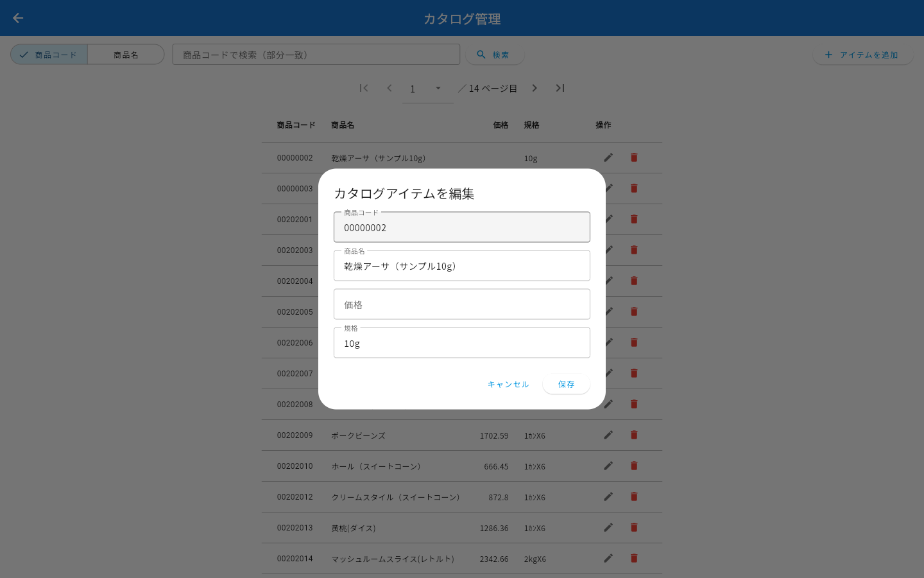The height and width of the screenshot is (578, 924).
Task: Delete the 00000003 row
Action: (634, 188)
